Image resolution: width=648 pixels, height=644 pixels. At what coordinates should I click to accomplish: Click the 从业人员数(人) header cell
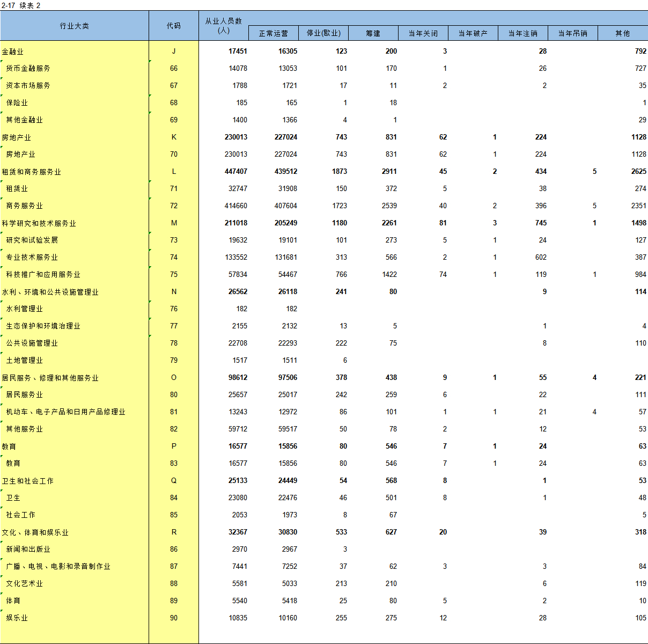coord(224,26)
